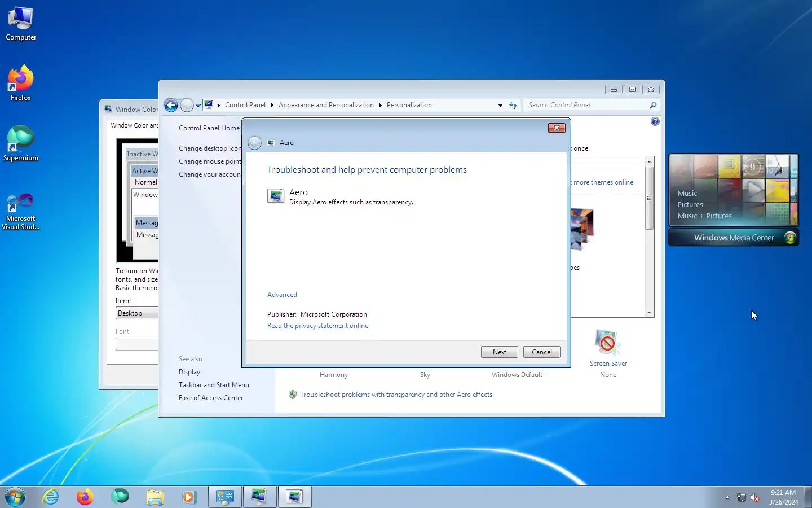Screen dimensions: 812x508
Task: Open Ease of Access Center link
Action: point(211,398)
